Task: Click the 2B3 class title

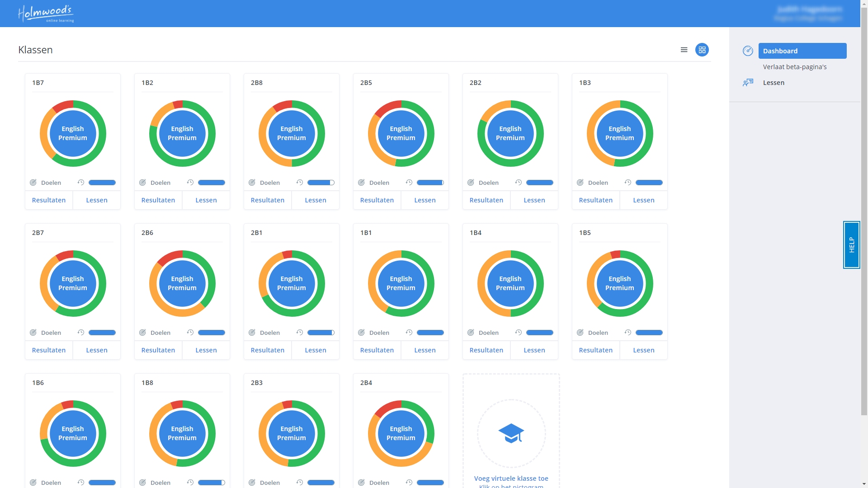Action: point(257,383)
